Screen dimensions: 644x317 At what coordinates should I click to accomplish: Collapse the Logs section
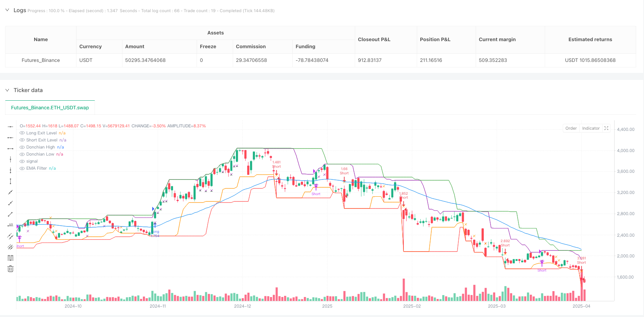[x=7, y=10]
